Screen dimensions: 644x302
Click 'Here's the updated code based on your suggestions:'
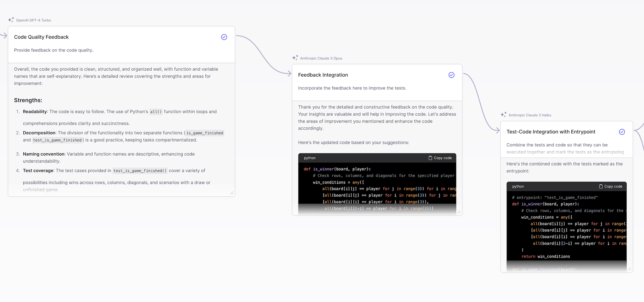[353, 142]
